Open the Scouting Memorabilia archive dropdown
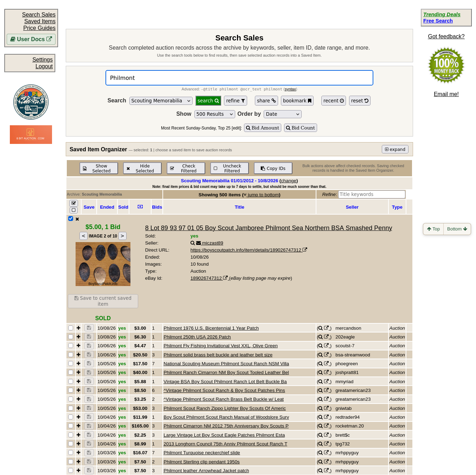Screen dimensions: 476x475 pyautogui.click(x=161, y=101)
